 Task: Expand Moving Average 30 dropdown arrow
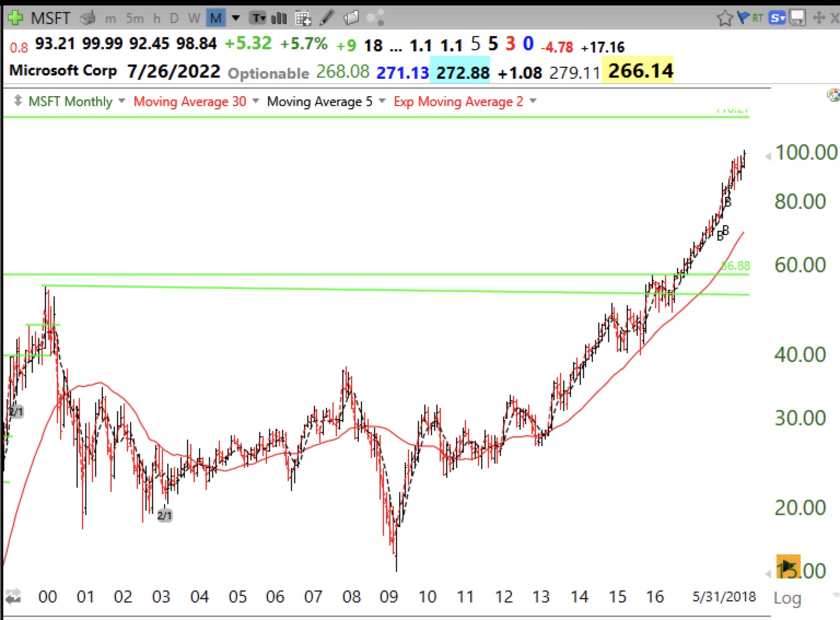(x=255, y=101)
